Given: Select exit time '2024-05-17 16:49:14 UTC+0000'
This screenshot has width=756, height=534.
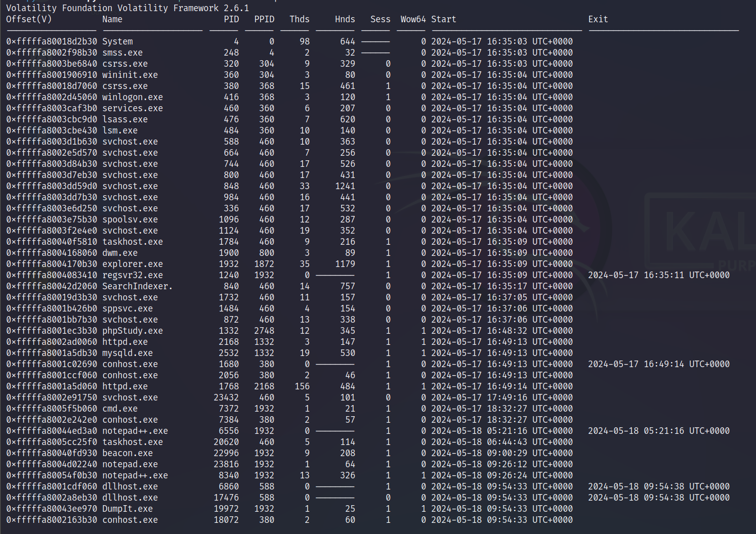Looking at the screenshot, I should (x=659, y=364).
